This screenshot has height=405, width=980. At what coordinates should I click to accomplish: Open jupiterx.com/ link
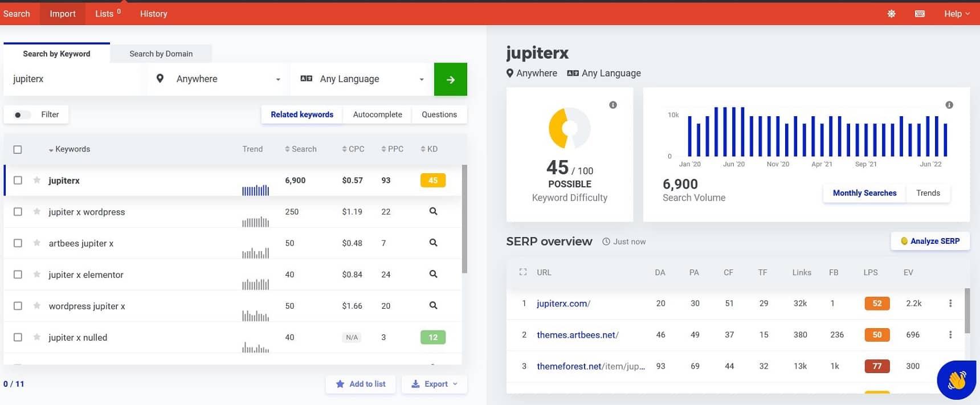[563, 304]
